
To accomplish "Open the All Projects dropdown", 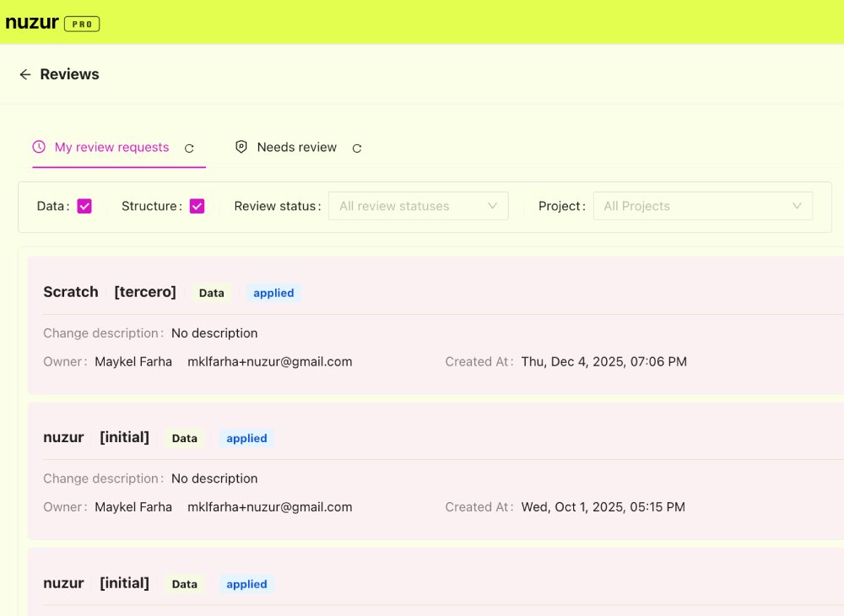I will (703, 205).
